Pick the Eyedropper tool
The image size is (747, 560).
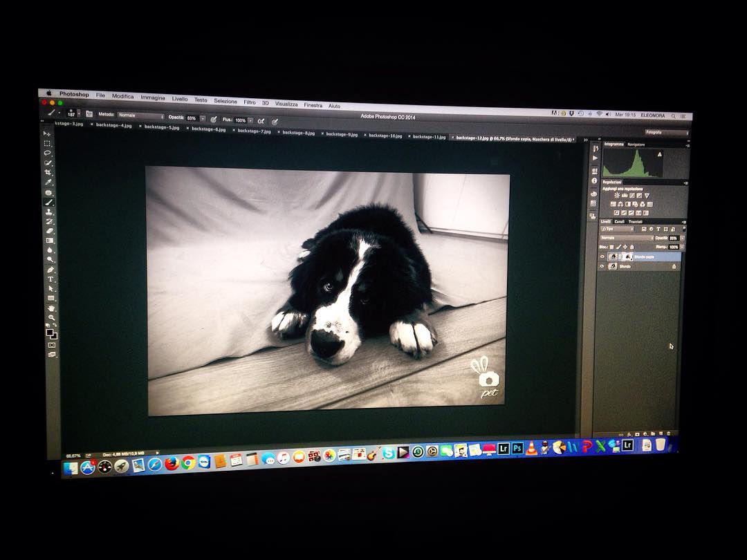click(x=48, y=183)
